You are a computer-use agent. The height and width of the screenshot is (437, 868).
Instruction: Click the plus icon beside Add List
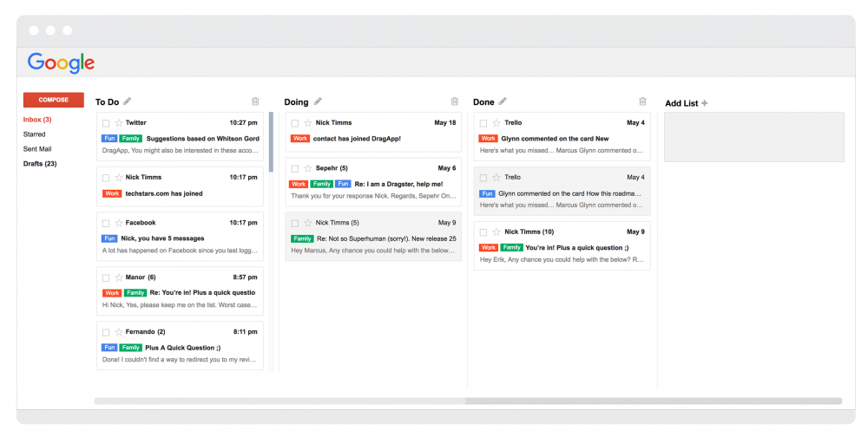click(704, 103)
